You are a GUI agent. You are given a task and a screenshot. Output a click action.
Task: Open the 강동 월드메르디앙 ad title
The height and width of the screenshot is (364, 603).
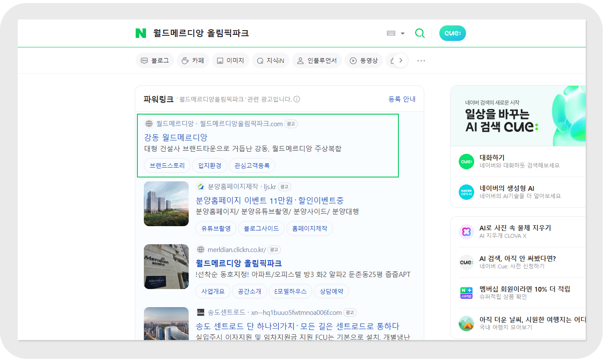coord(176,137)
